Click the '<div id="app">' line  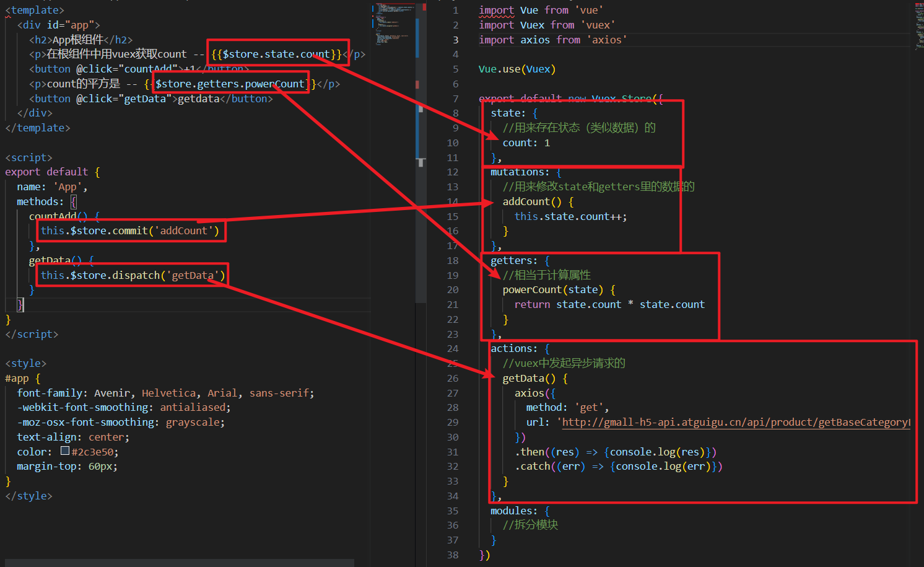(x=58, y=25)
